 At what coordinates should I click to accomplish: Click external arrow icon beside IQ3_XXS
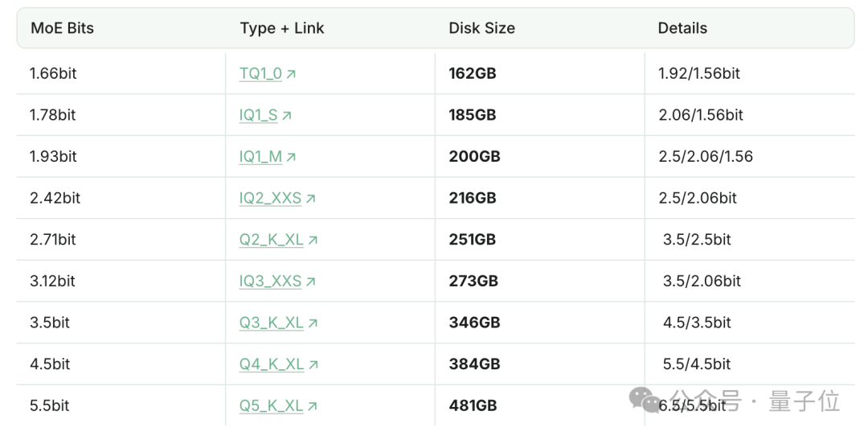click(310, 282)
